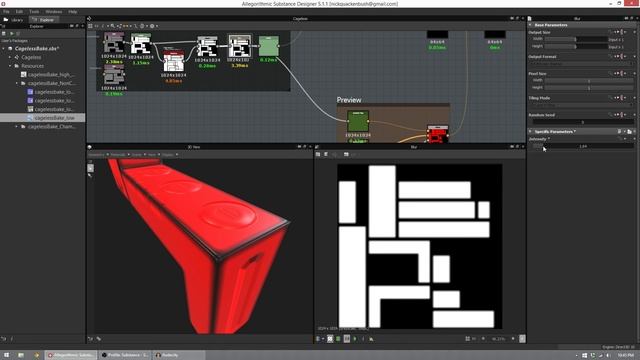Click the camera icon in 3D View left strip

(x=90, y=168)
